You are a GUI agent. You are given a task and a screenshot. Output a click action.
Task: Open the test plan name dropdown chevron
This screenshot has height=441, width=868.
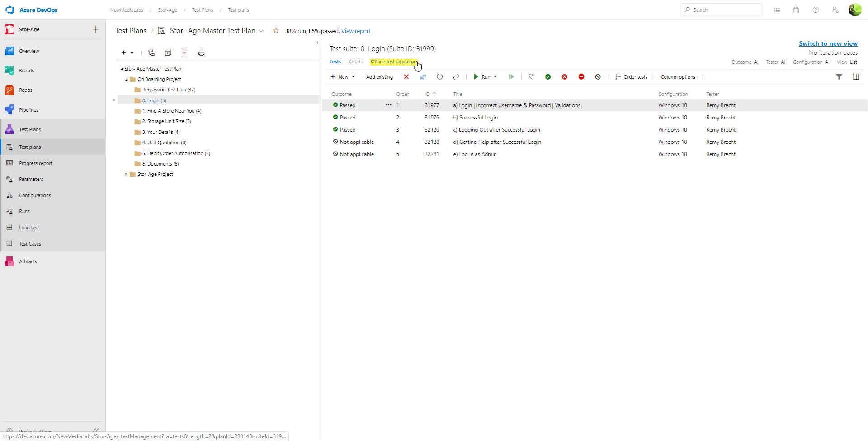tap(261, 31)
